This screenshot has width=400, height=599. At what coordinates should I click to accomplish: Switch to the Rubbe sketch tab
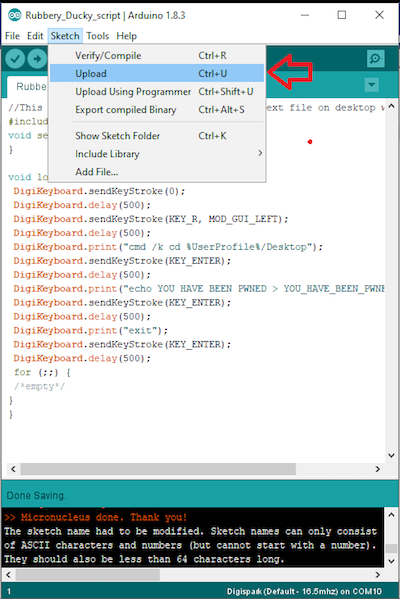tap(28, 87)
